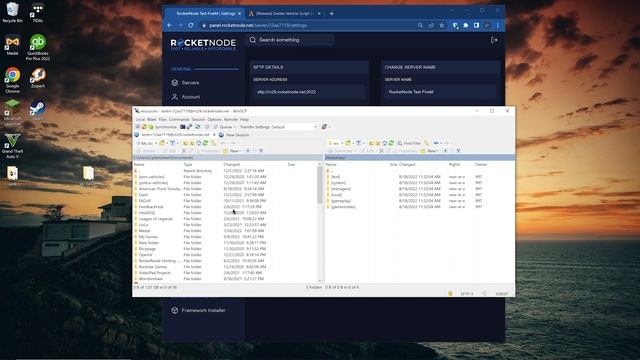Launch Grand Theft Auto V desktop icon
The width and height of the screenshot is (640, 360).
12,146
